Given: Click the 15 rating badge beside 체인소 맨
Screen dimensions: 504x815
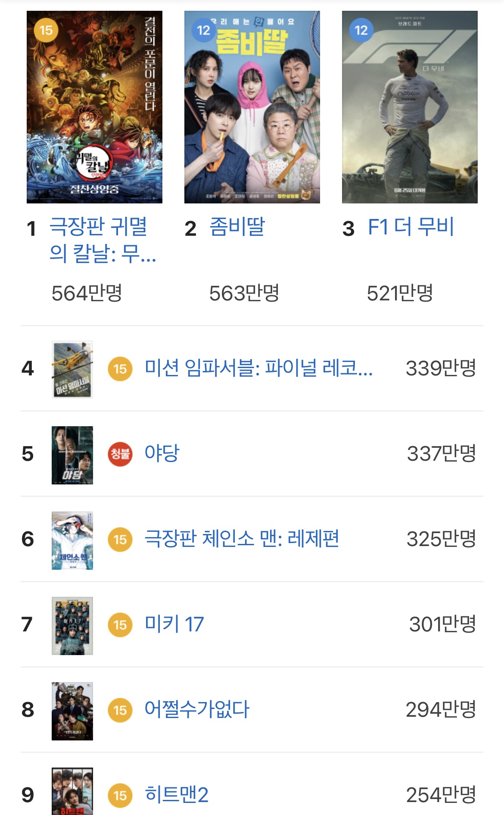Looking at the screenshot, I should tap(120, 539).
